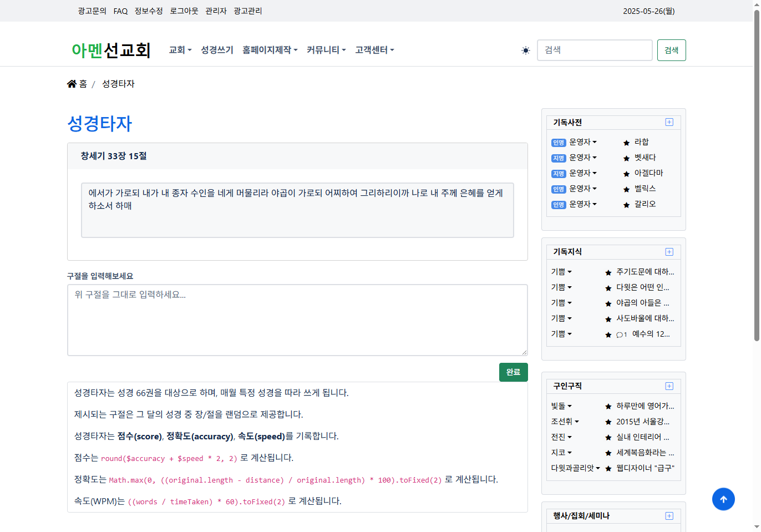Viewport: 761px width, 532px height.
Task: Click the scroll-to-top arrow button
Action: pyautogui.click(x=723, y=499)
